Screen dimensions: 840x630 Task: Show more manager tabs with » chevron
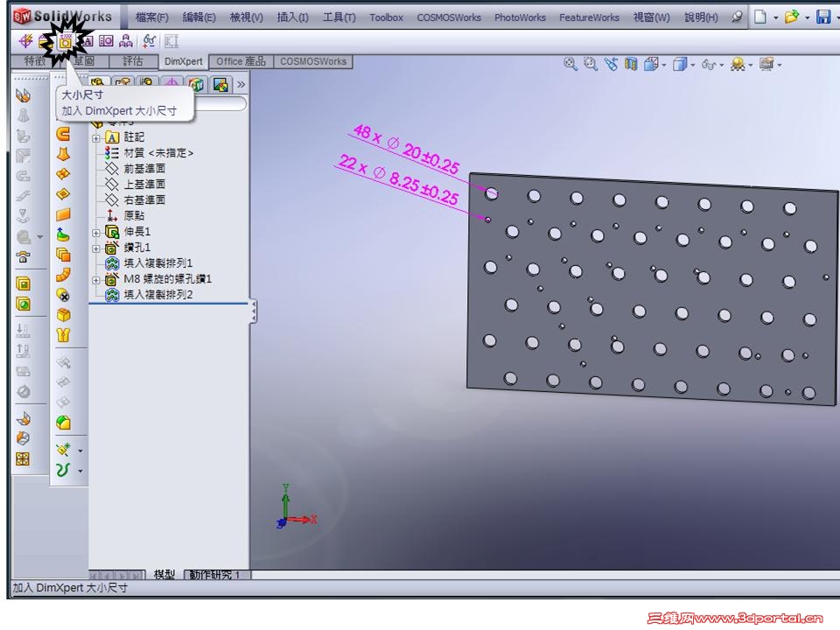point(241,84)
